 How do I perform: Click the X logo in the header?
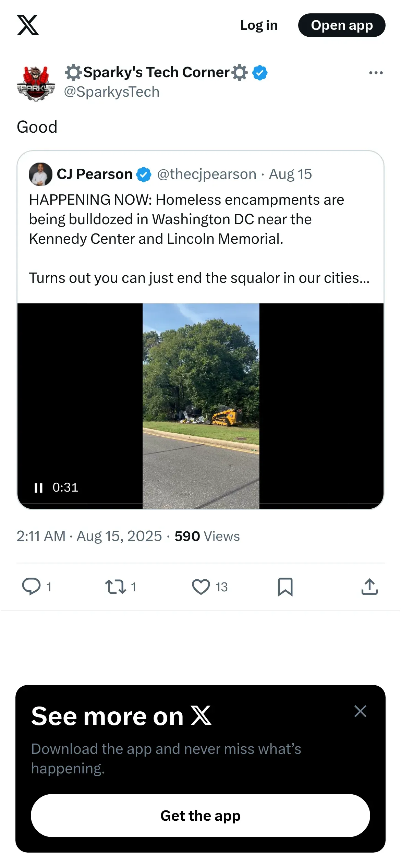click(28, 25)
